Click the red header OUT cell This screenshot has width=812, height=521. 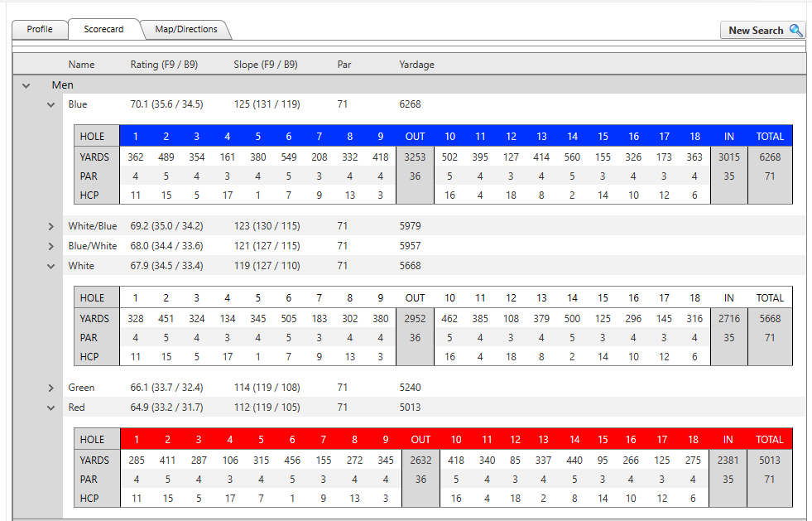click(x=420, y=440)
